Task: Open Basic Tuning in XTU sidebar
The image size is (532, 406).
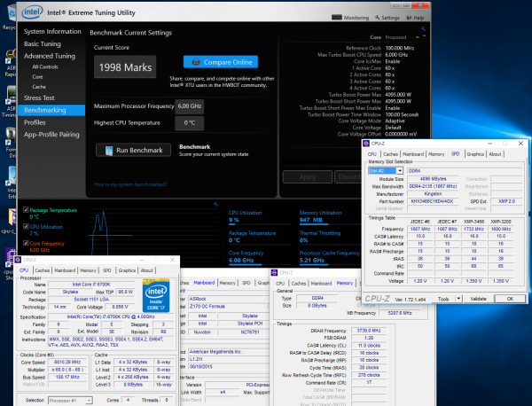Action: [43, 43]
